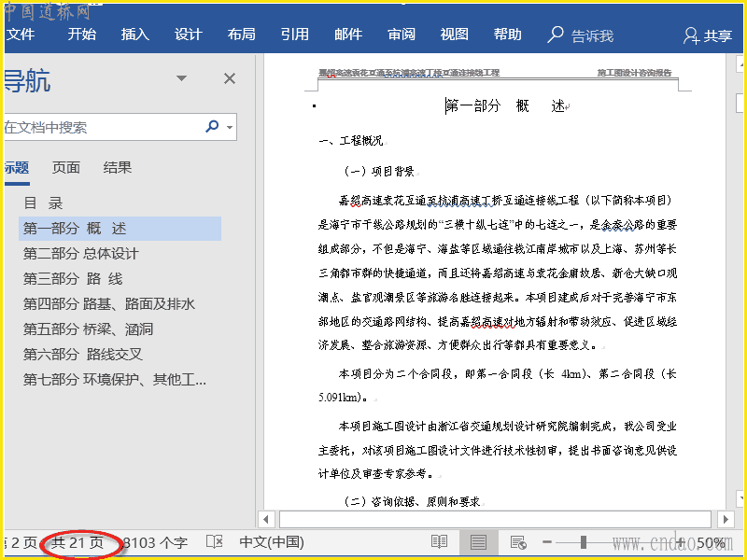Open the 邮件 ribbon tab
The height and width of the screenshot is (560, 747).
click(x=347, y=35)
